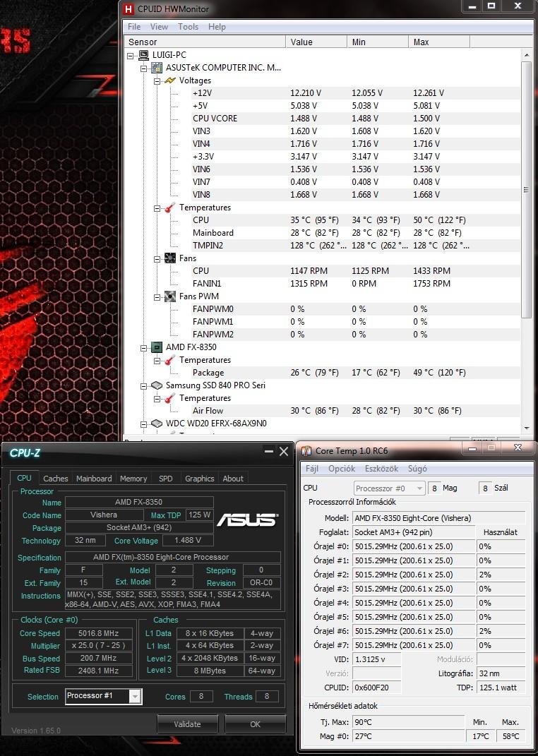Close the CPU-Z window
The height and width of the screenshot is (756, 538).
click(x=283, y=452)
